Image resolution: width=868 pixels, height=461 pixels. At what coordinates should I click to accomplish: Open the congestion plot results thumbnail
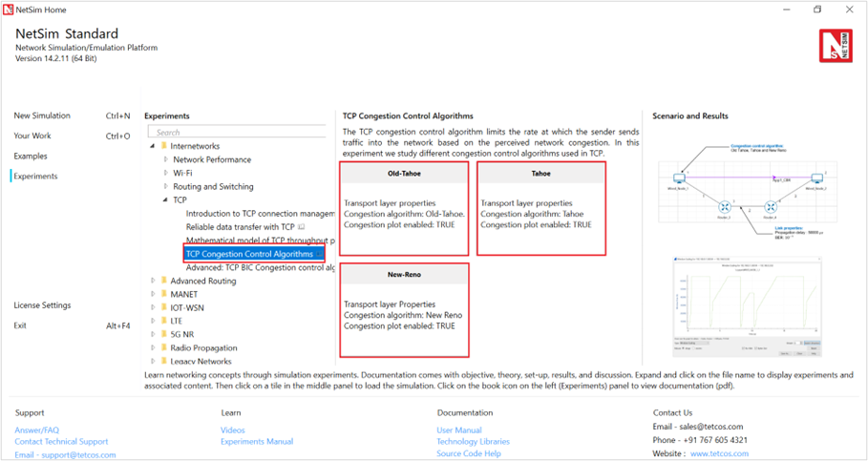pos(748,305)
